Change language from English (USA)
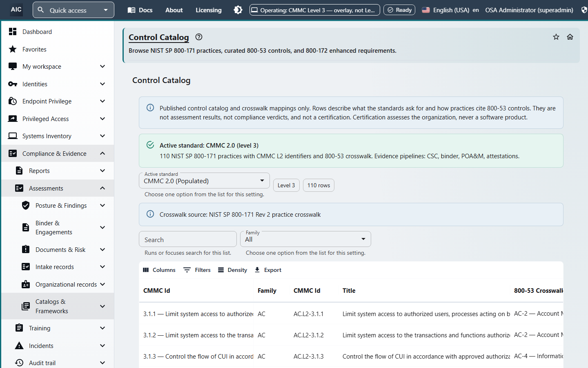The height and width of the screenshot is (368, 588). coord(450,10)
